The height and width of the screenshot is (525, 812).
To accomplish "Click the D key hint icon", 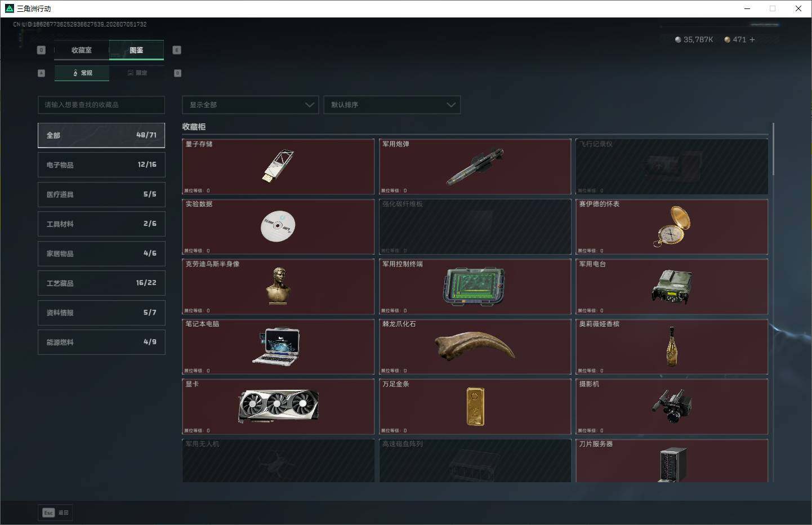I will pos(178,73).
